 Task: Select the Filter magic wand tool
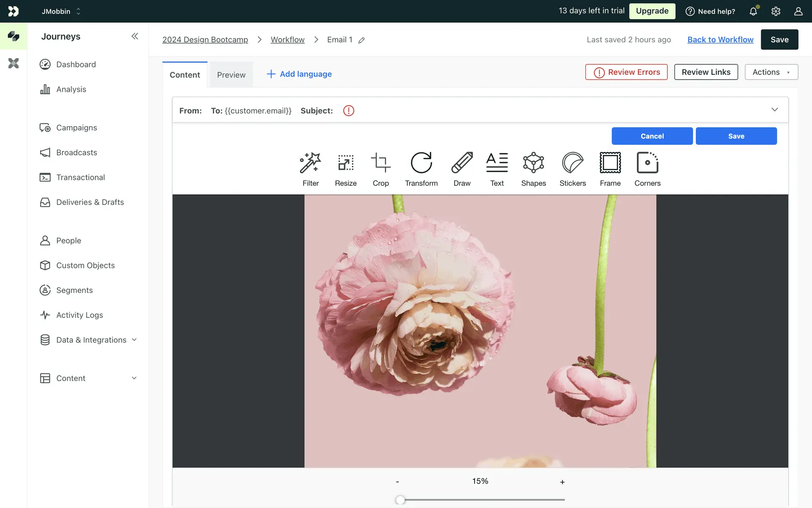(310, 169)
